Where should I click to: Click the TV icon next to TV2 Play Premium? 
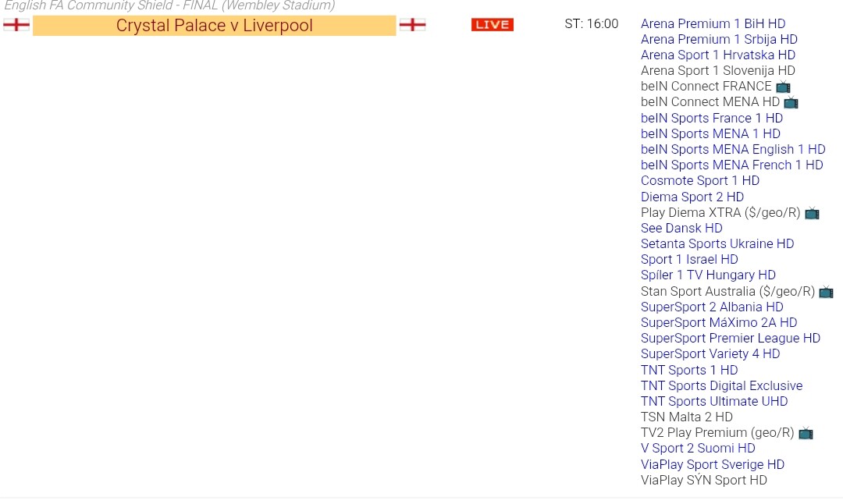806,433
